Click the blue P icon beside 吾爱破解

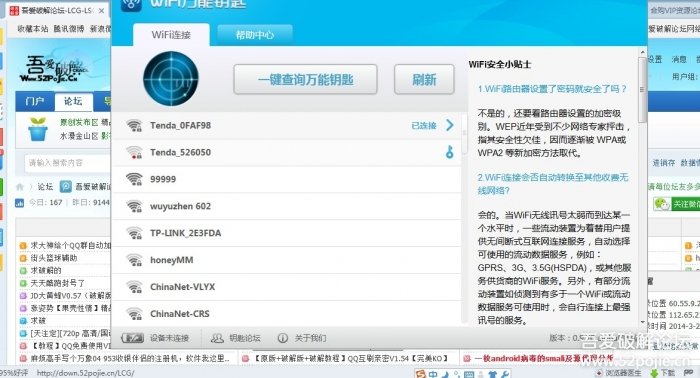click(x=66, y=187)
